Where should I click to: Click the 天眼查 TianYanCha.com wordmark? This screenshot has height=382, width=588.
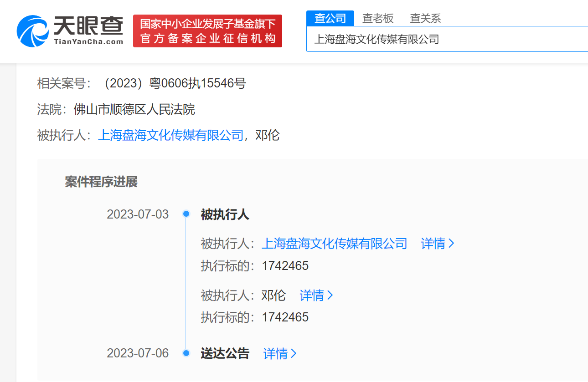88,31
